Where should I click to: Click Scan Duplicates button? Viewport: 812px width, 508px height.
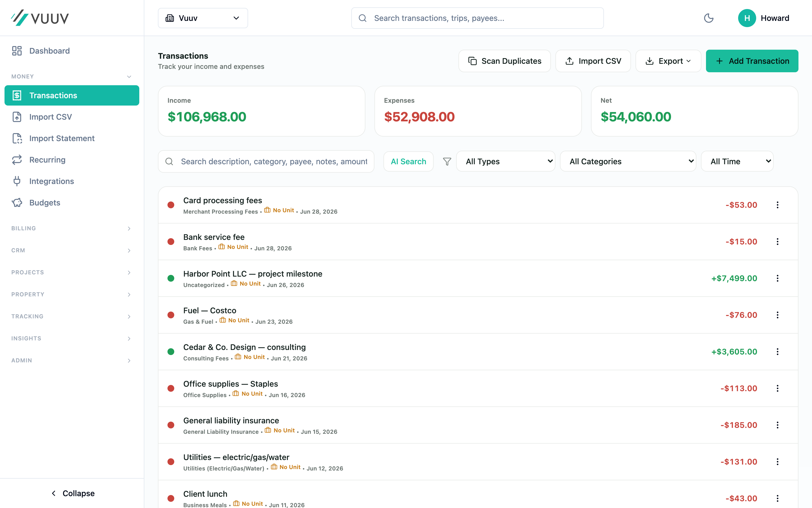tap(504, 61)
